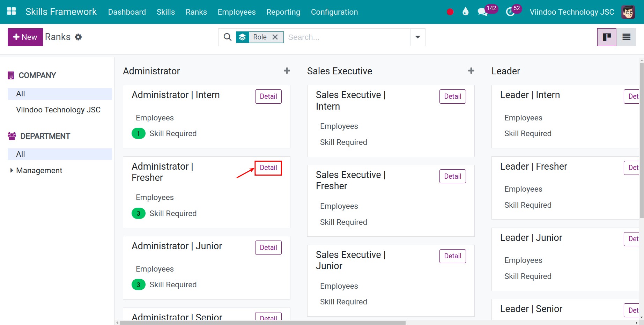644x325 pixels.
Task: Open the Employees menu
Action: (237, 12)
